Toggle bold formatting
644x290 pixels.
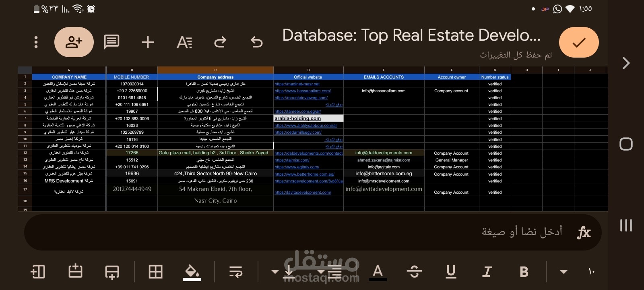pyautogui.click(x=524, y=272)
